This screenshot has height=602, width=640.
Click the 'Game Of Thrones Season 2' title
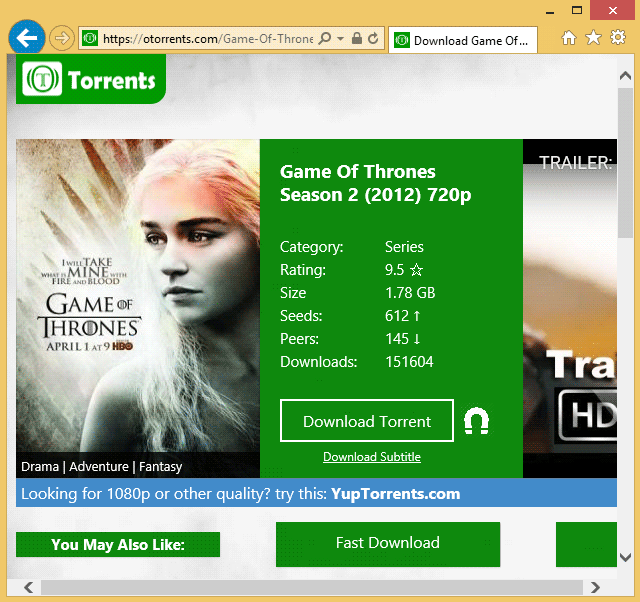[x=375, y=183]
